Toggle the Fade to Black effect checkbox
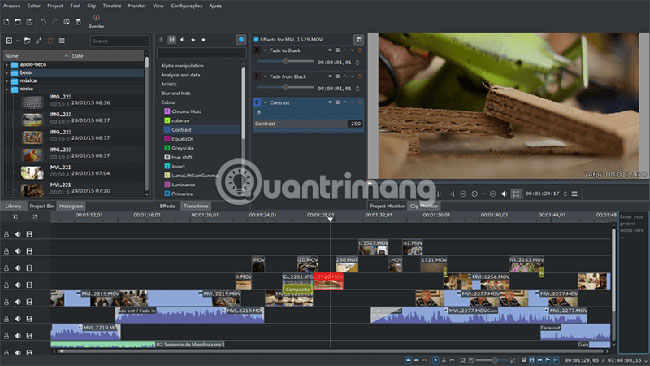The height and width of the screenshot is (366, 650). pyautogui.click(x=257, y=50)
